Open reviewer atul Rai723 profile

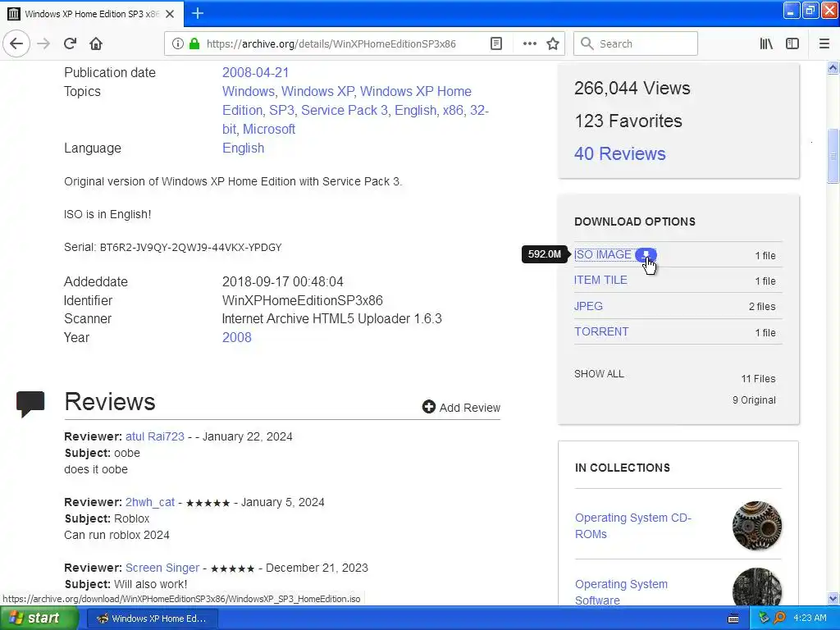(x=155, y=436)
